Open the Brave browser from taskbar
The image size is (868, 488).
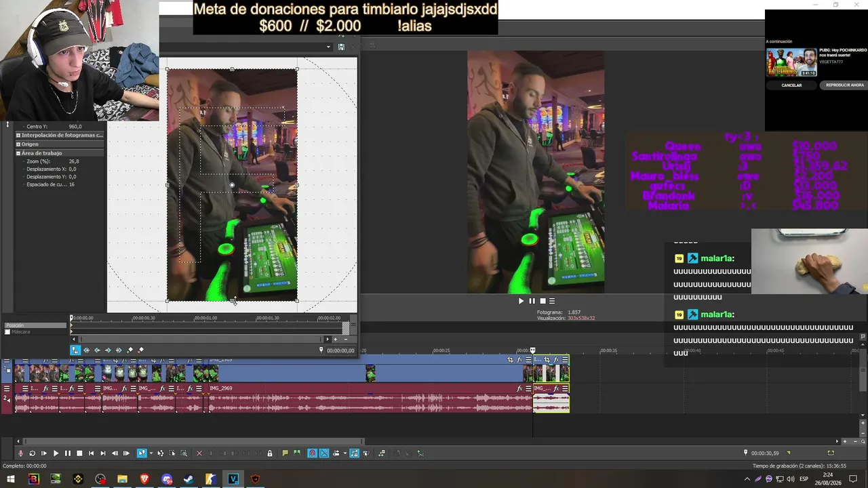(144, 479)
